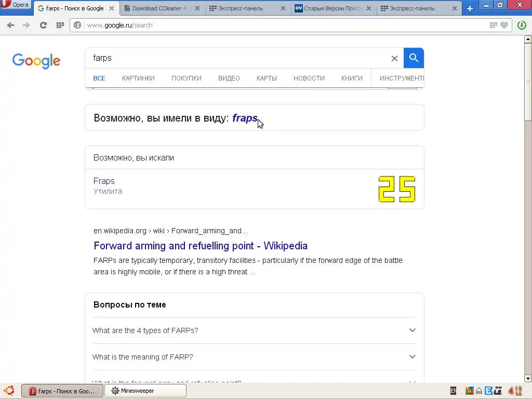Go back using the back arrow
Viewport: 532px width, 399px height.
click(10, 25)
